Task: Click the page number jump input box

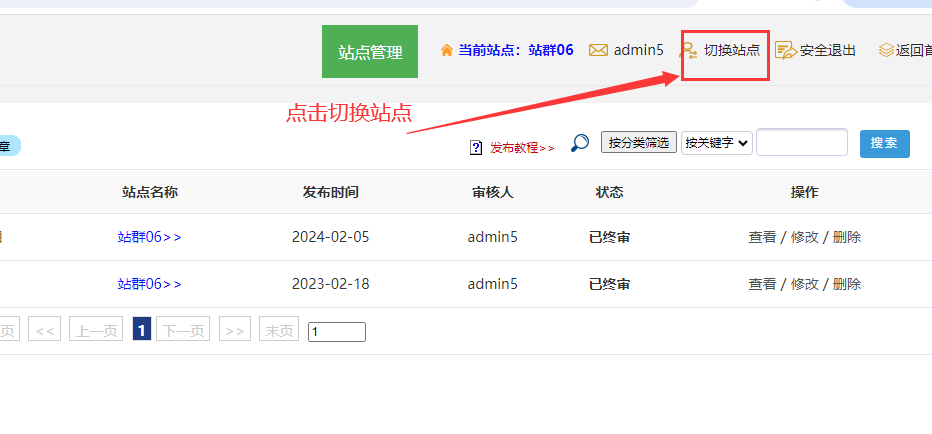Action: 337,331
